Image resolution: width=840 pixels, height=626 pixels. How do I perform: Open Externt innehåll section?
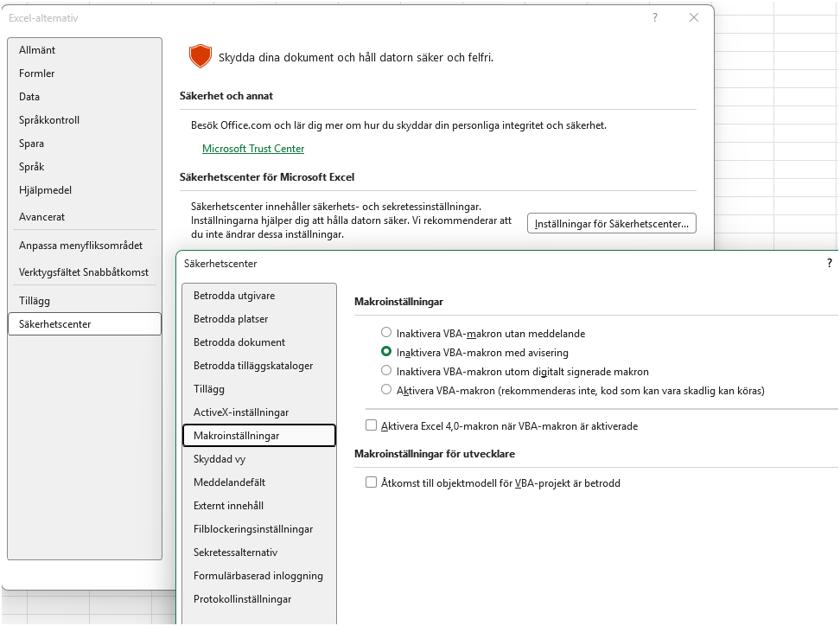pos(259,506)
